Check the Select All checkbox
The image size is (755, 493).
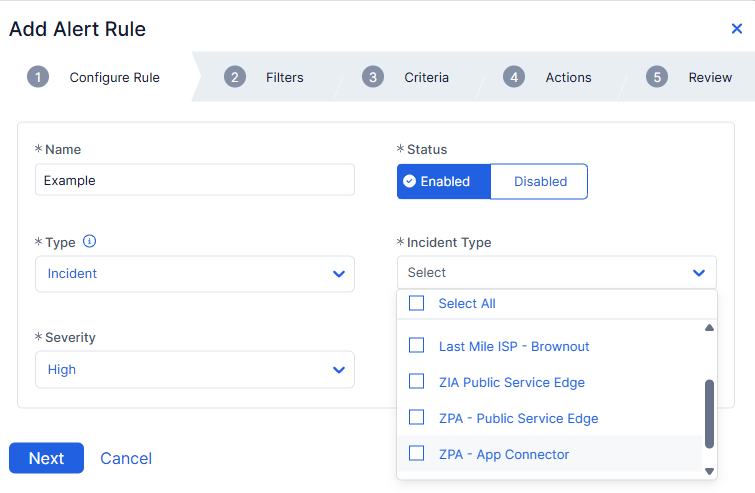pos(417,304)
